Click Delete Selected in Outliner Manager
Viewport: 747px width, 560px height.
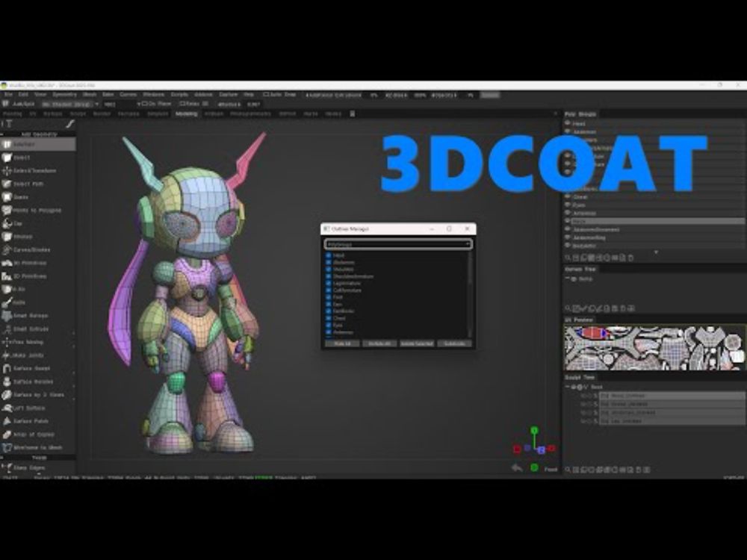click(x=417, y=343)
